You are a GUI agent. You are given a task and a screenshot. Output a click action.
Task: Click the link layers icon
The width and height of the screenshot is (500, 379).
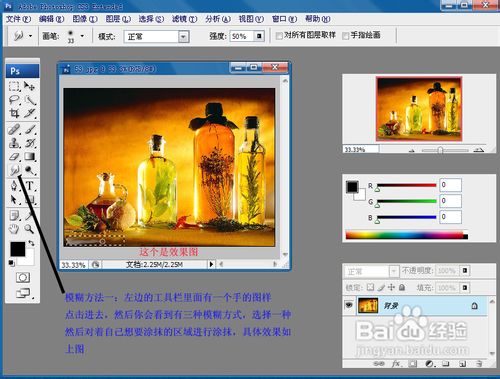pos(379,363)
